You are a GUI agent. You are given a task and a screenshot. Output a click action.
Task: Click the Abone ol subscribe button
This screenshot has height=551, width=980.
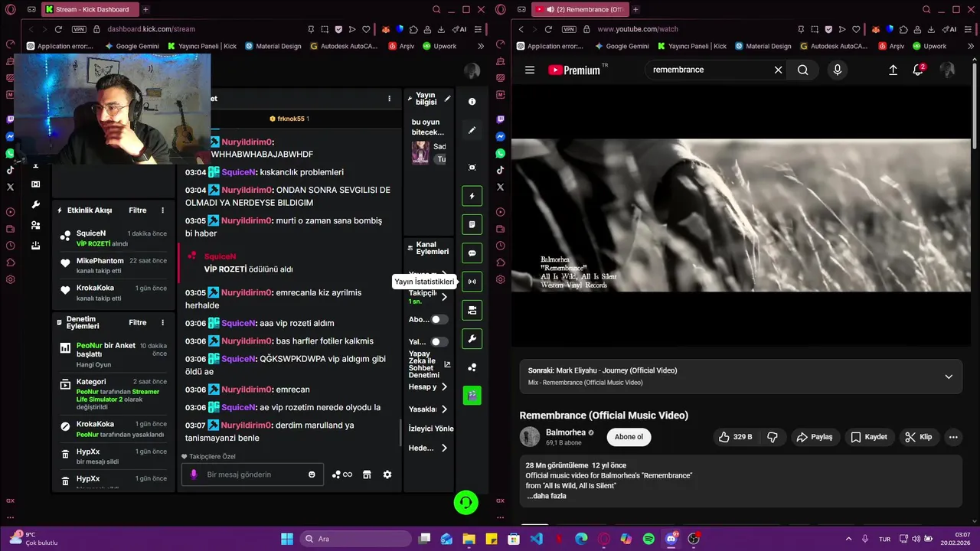click(x=629, y=437)
